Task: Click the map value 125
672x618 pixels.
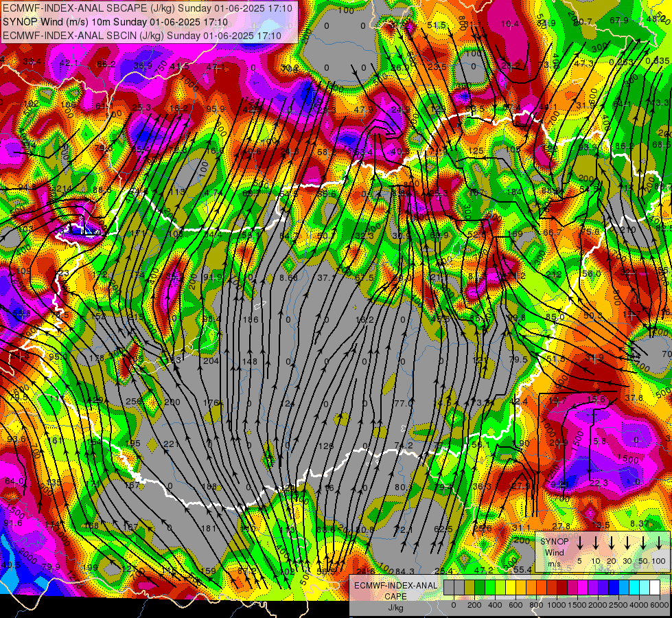Action: point(476,150)
